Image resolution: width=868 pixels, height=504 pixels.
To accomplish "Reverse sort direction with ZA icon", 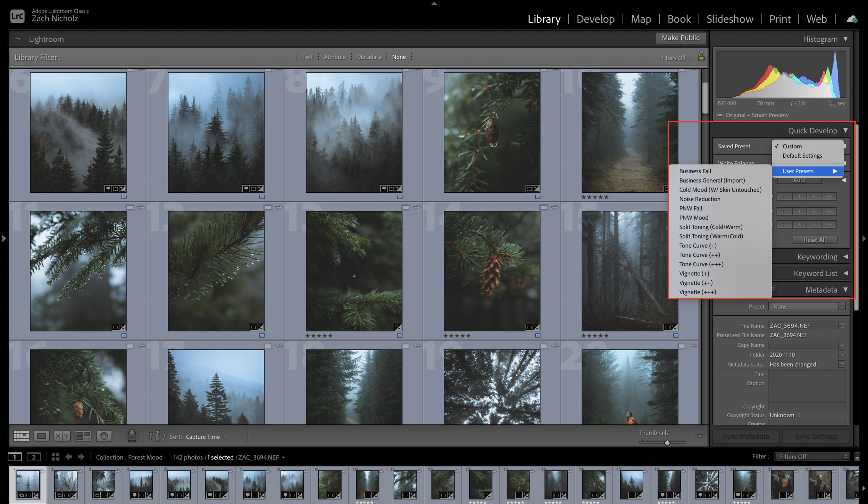I will [x=157, y=436].
